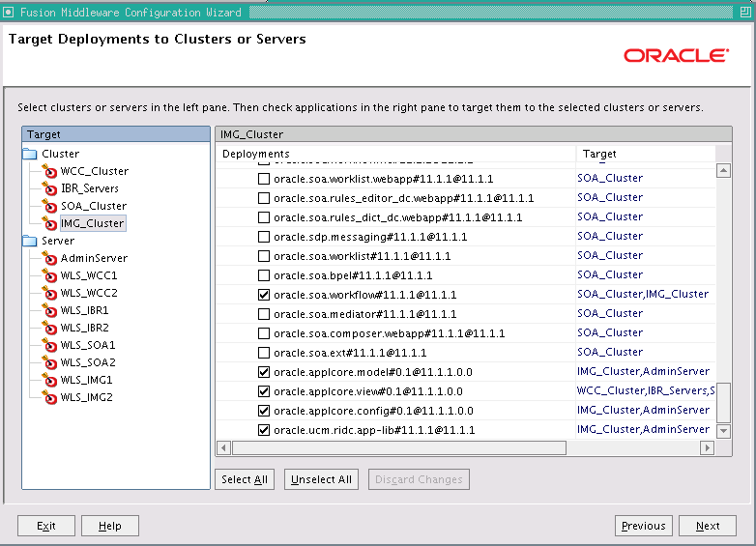Click the Discard Changes button
756x546 pixels.
(x=419, y=479)
